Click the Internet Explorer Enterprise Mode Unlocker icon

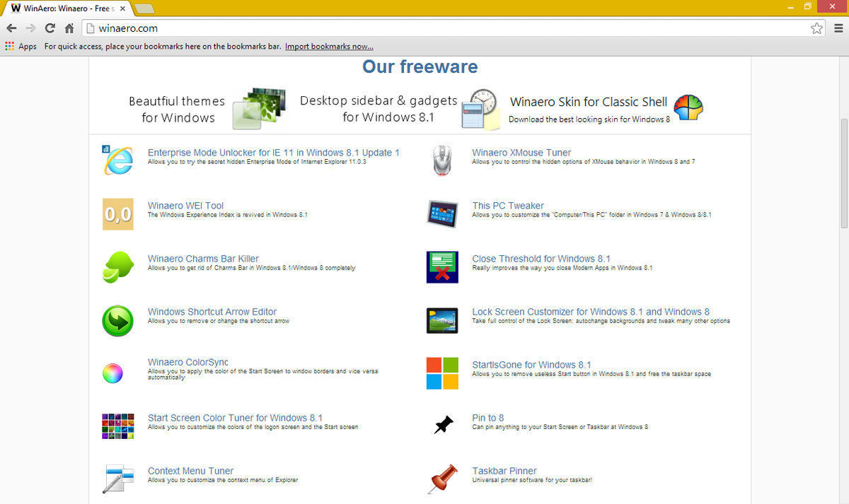[117, 160]
